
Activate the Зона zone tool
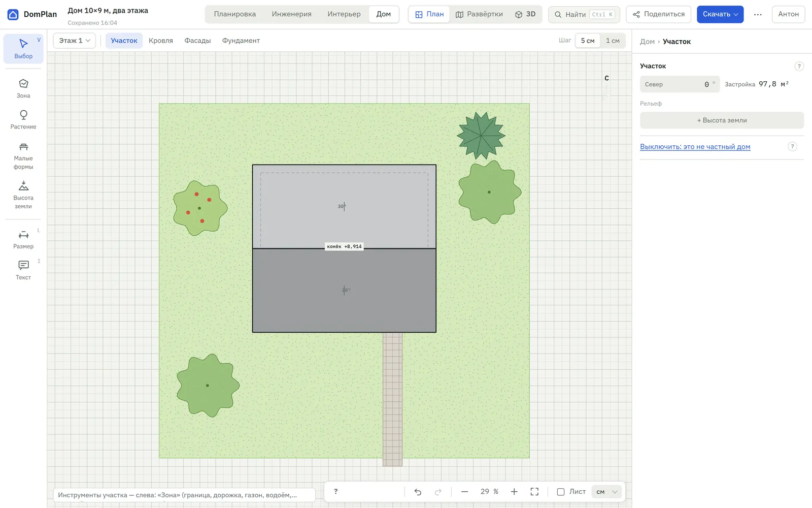(23, 88)
